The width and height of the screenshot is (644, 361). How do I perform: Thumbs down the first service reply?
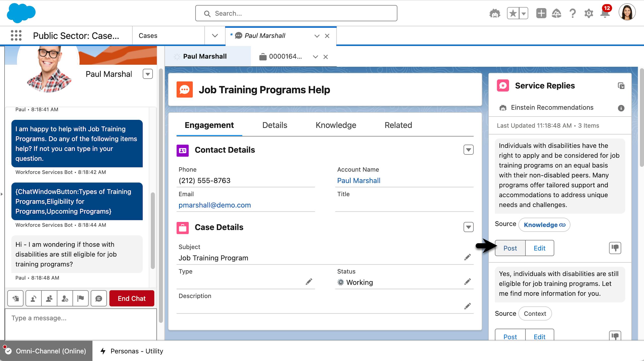click(x=615, y=248)
